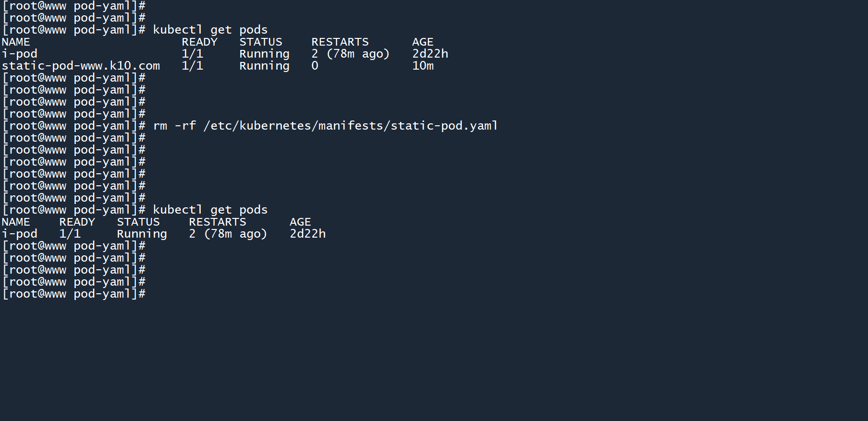Click the first kubectl get pods command
868x421 pixels.
[210, 30]
